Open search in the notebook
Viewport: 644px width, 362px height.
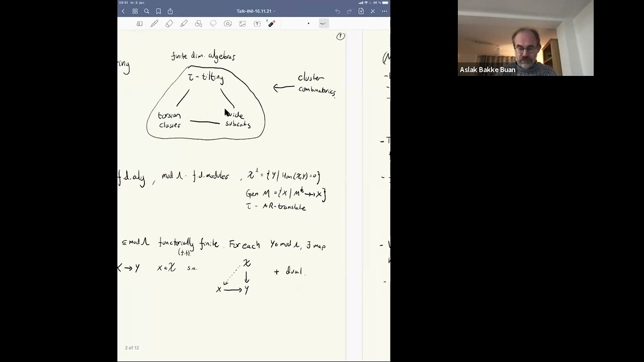point(146,11)
